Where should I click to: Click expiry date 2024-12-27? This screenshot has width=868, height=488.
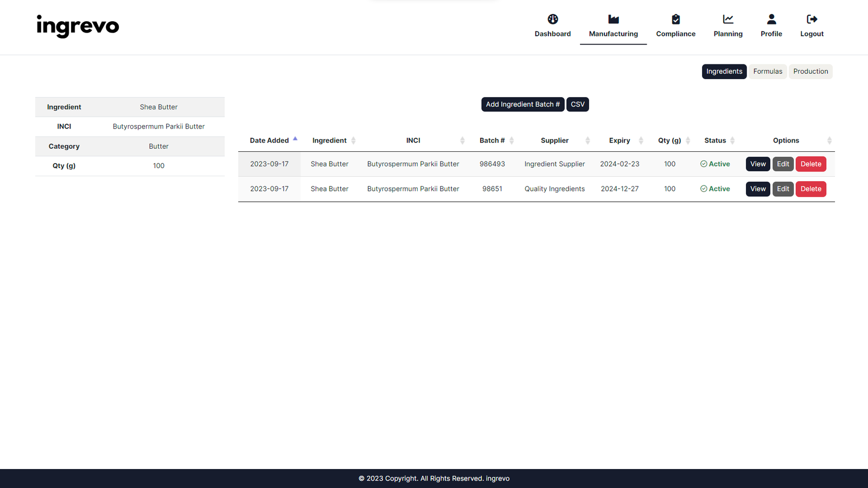620,189
